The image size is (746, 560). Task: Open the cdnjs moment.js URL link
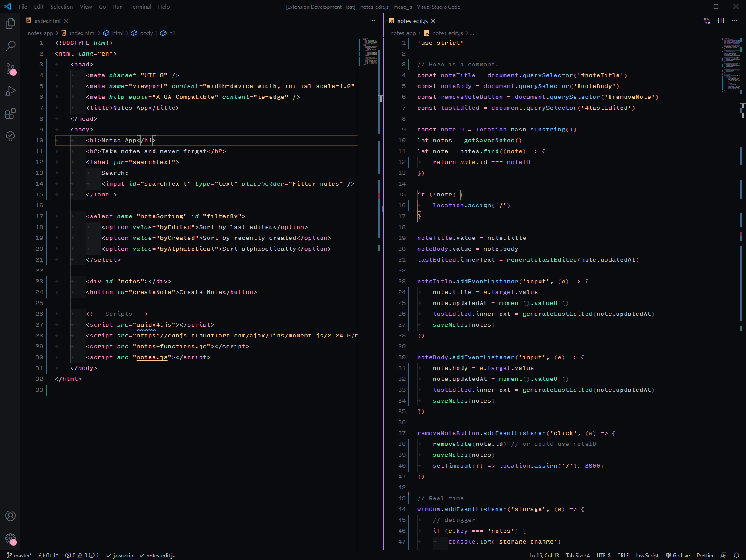click(x=247, y=335)
